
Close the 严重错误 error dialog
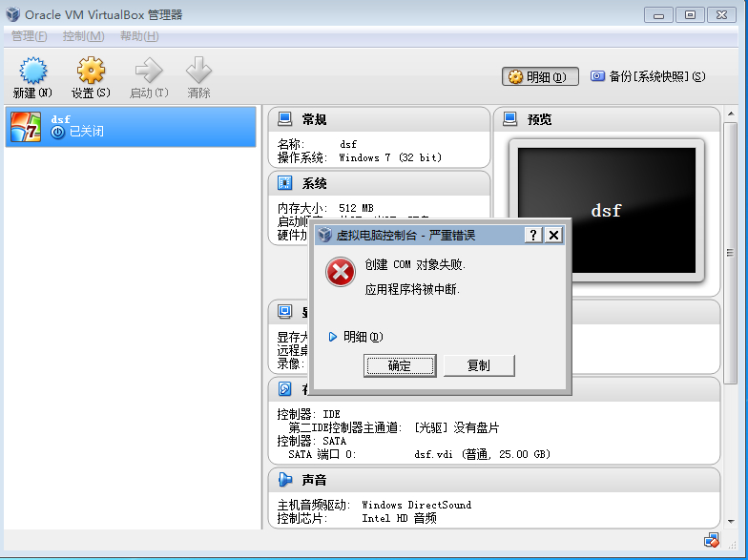553,235
